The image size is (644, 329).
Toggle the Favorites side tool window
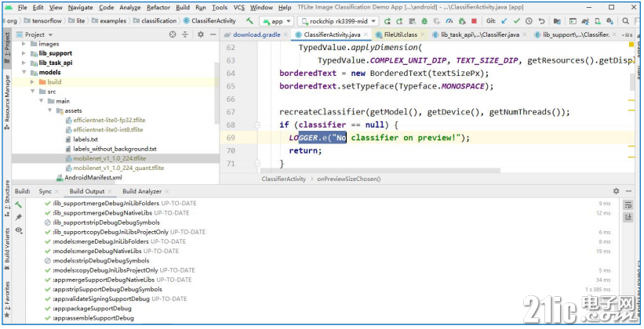tap(7, 299)
